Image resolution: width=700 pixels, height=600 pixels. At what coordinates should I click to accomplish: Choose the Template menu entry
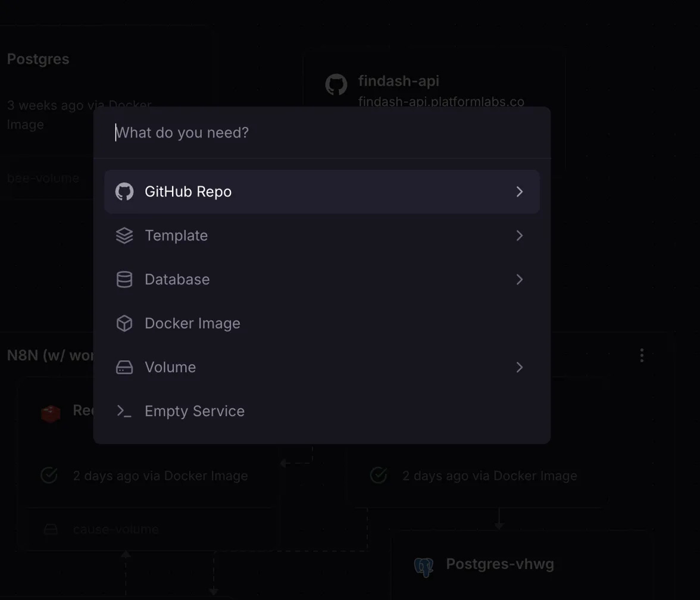(321, 235)
